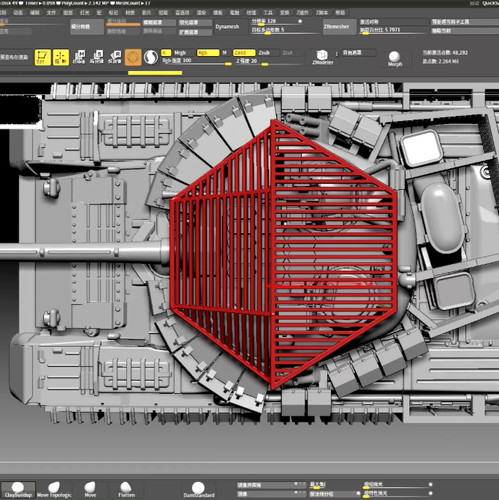
Task: Toggle the 激活对称 activate symmetry button
Action: (x=393, y=22)
